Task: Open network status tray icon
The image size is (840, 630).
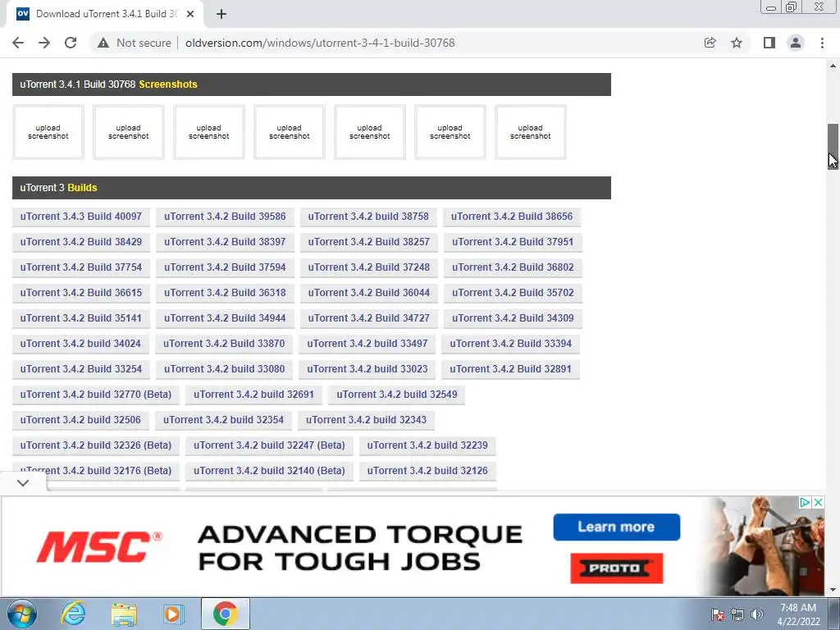Action: [x=737, y=614]
